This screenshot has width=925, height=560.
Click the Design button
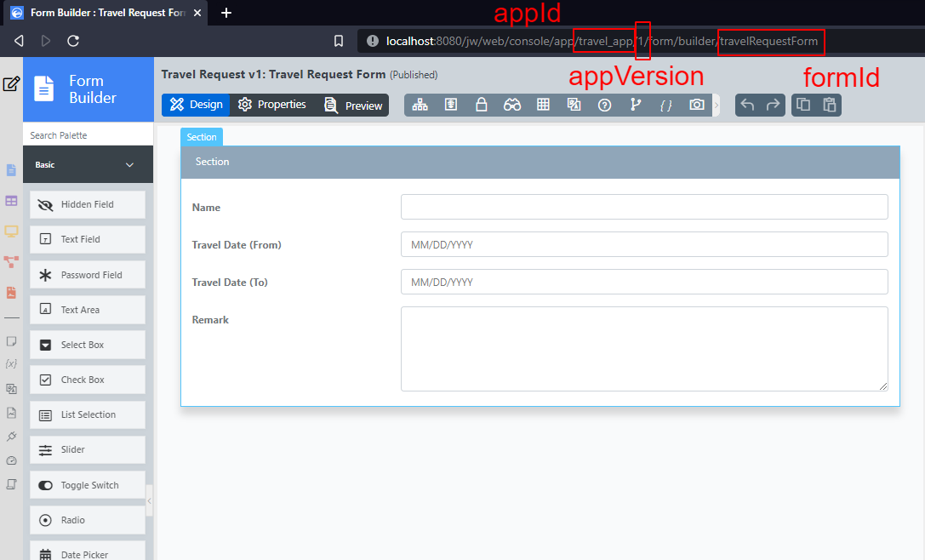click(x=196, y=105)
